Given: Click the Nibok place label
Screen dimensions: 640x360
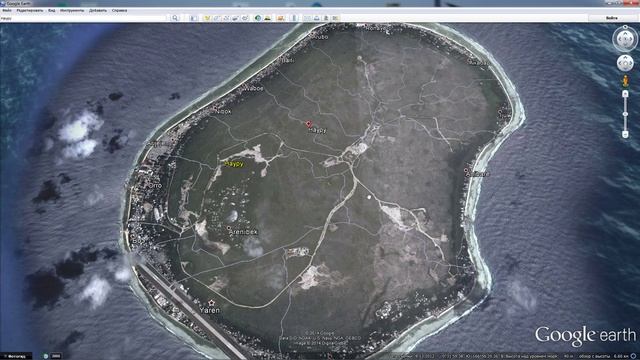Looking at the screenshot, I should point(223,111).
